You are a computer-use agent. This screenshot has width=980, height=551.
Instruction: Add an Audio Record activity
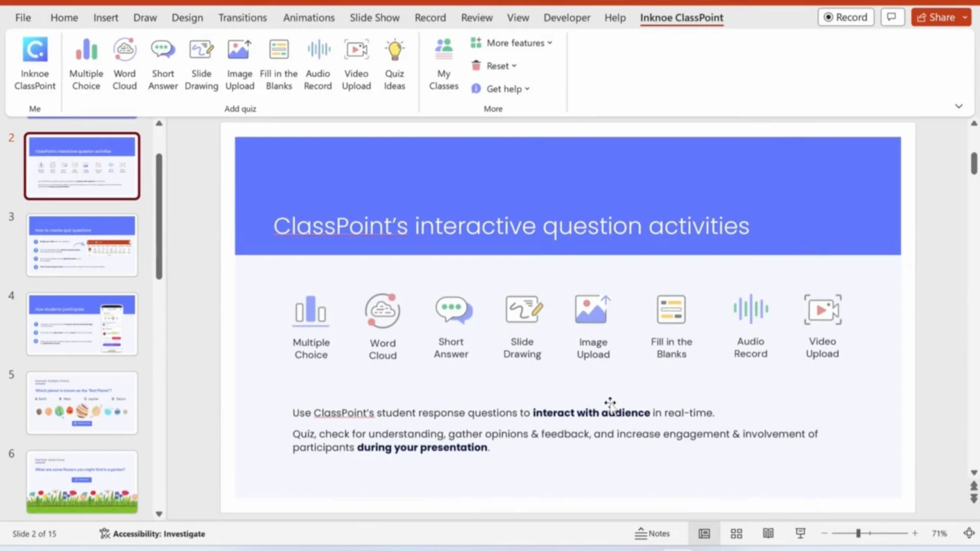318,62
